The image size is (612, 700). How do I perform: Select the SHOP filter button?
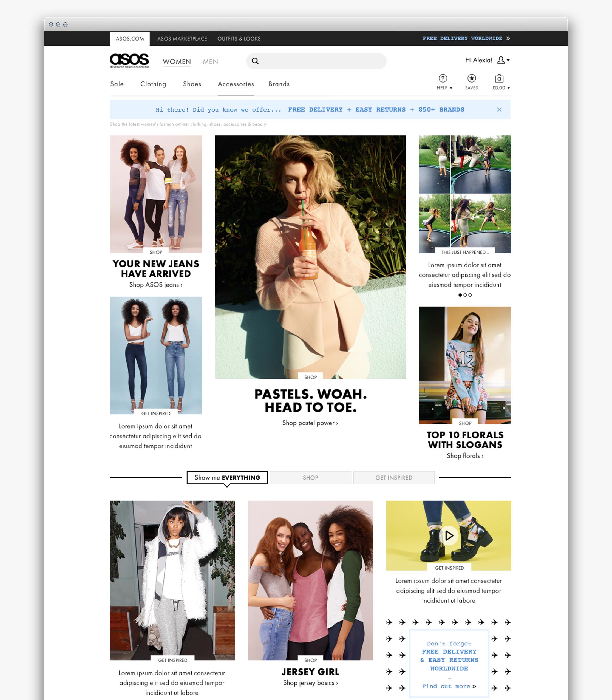(x=310, y=478)
